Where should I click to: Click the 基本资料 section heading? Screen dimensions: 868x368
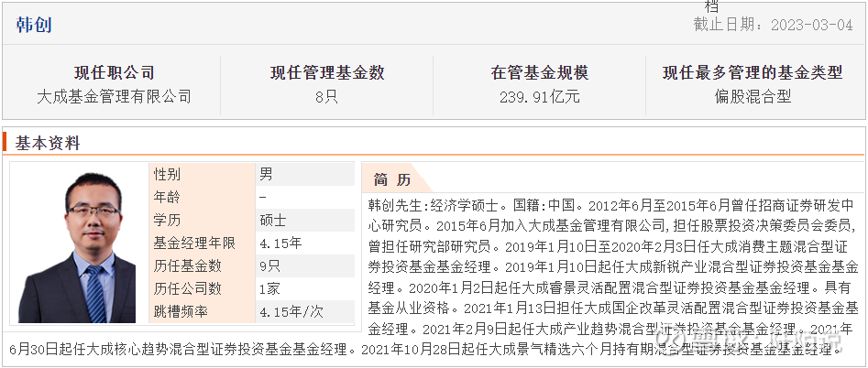coord(48,143)
